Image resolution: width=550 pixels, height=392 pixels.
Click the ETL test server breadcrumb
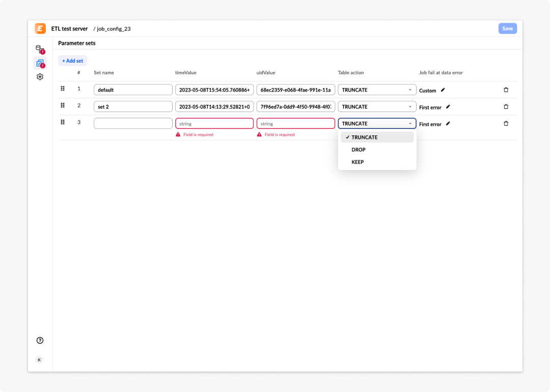(69, 29)
